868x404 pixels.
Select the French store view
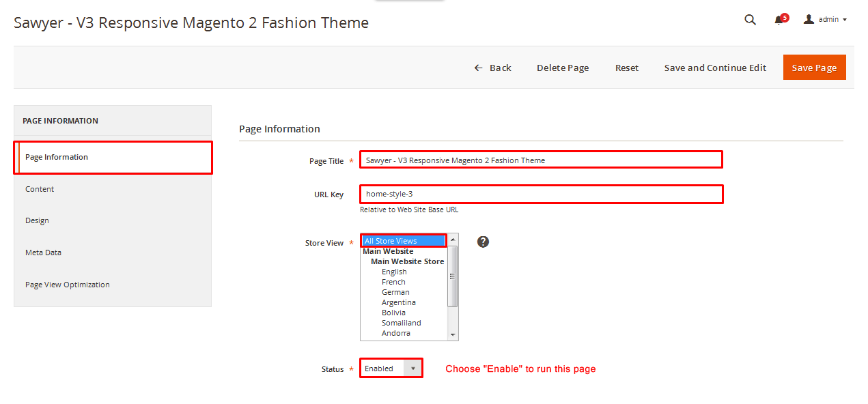click(393, 282)
